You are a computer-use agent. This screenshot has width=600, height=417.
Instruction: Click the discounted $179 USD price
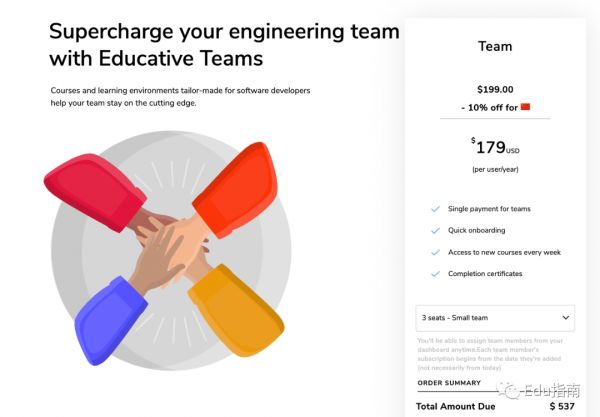[493, 148]
